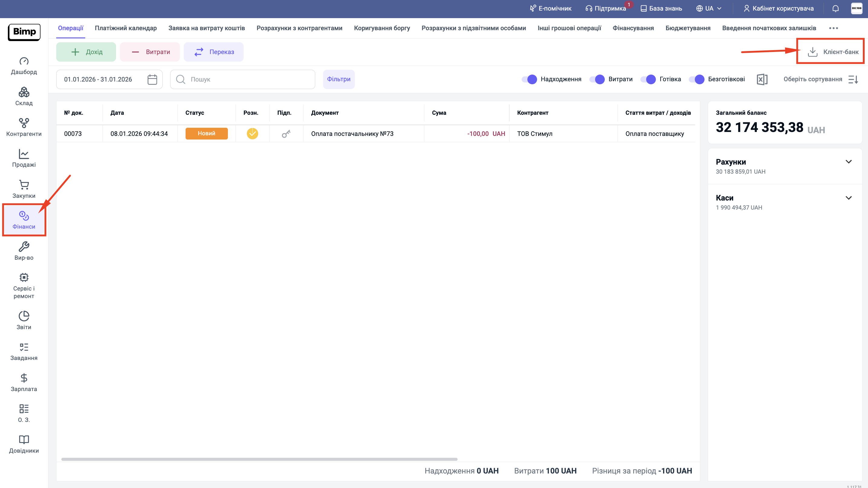Expand the Каси section chevron
This screenshot has width=868, height=488.
pos(848,198)
